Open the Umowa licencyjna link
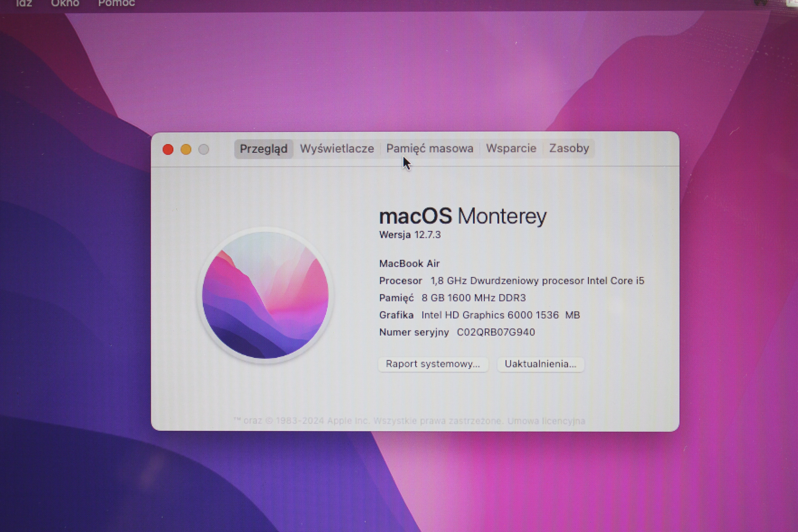 pyautogui.click(x=546, y=421)
